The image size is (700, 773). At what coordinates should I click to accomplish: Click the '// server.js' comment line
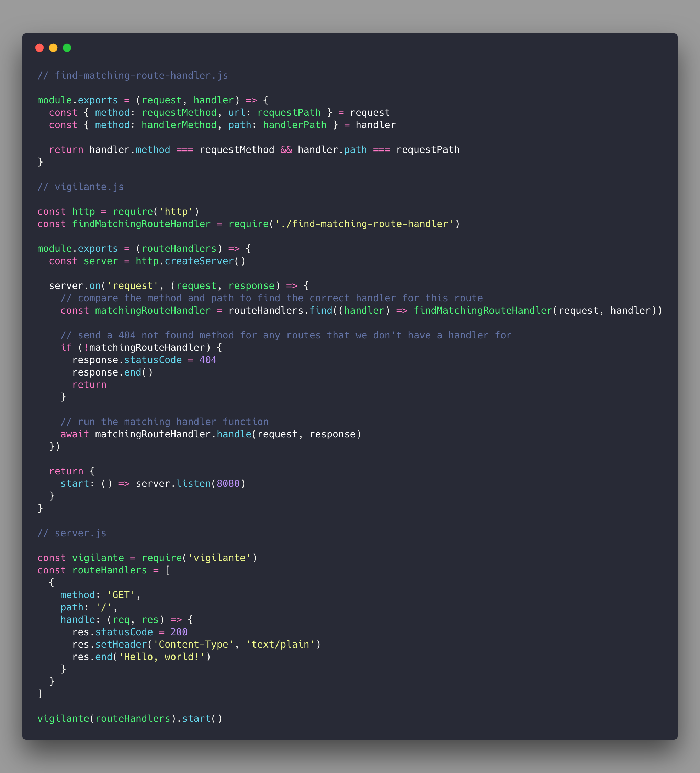pyautogui.click(x=72, y=533)
